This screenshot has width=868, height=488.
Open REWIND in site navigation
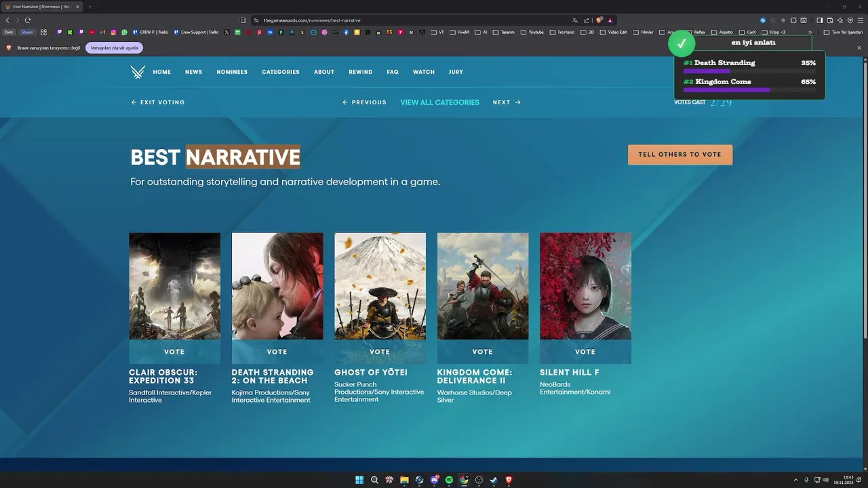tap(361, 72)
